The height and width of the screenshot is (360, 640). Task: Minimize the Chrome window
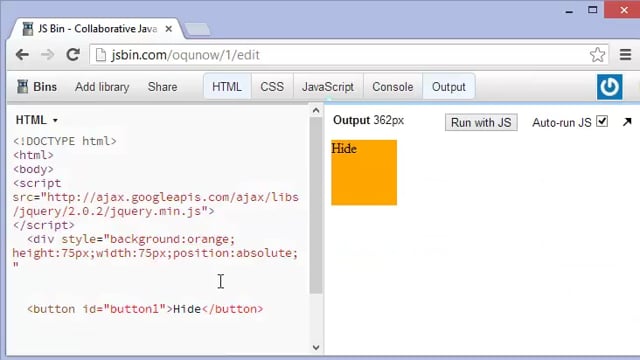tap(569, 11)
